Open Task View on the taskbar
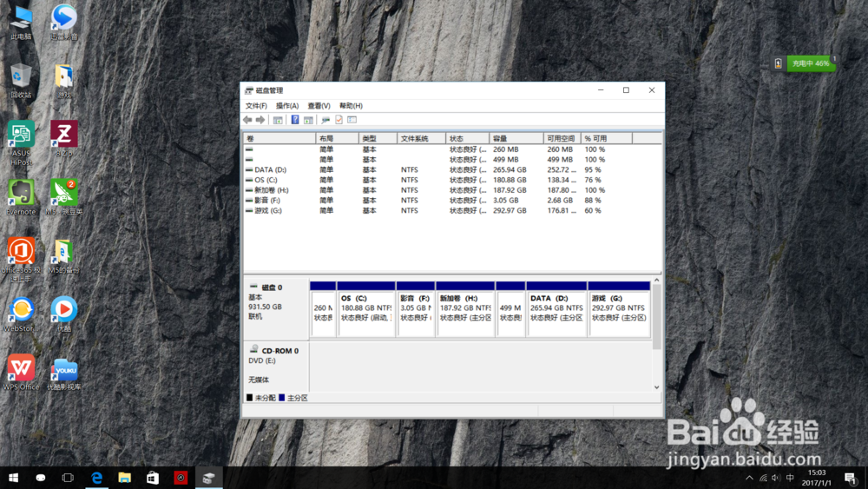The height and width of the screenshot is (489, 868). 68,478
